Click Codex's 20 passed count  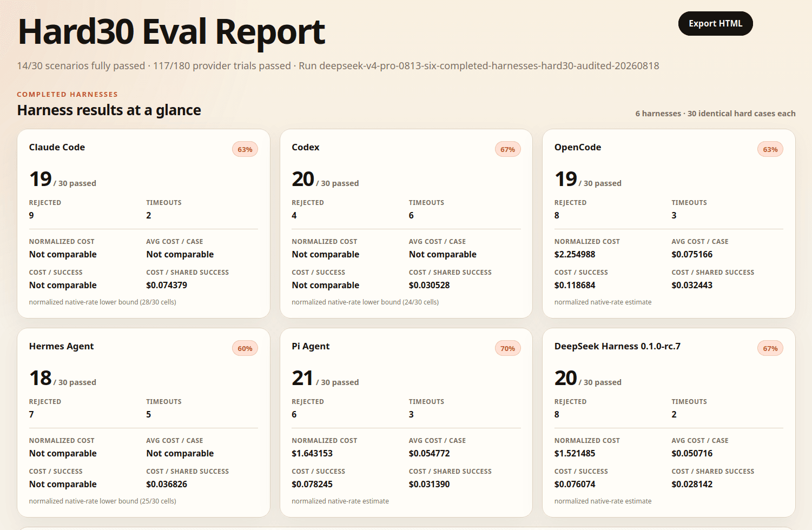click(303, 179)
